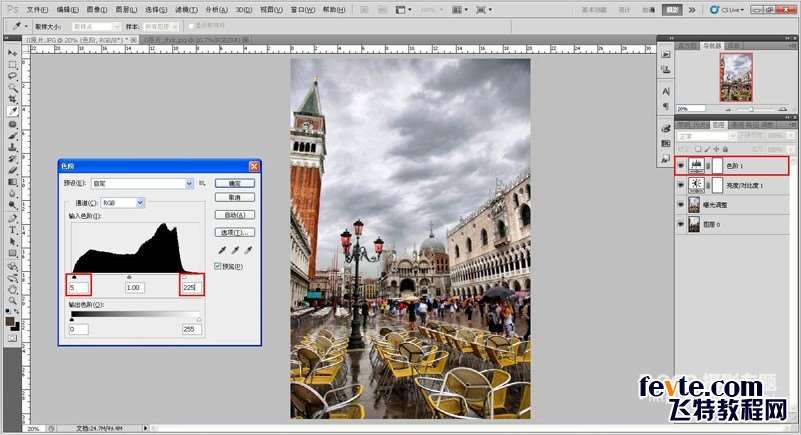The width and height of the screenshot is (801, 435).
Task: Select the Pen tool
Action: (13, 218)
